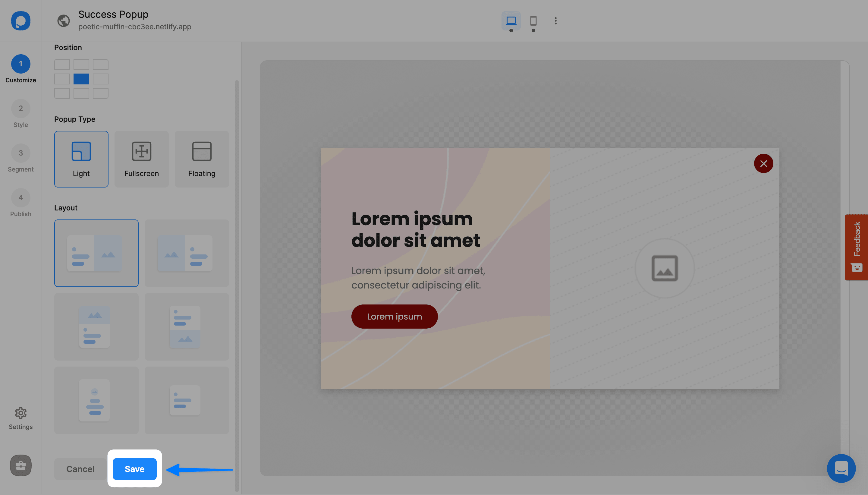This screenshot has width=868, height=495.
Task: Click the Popupsmart logo
Action: (20, 21)
